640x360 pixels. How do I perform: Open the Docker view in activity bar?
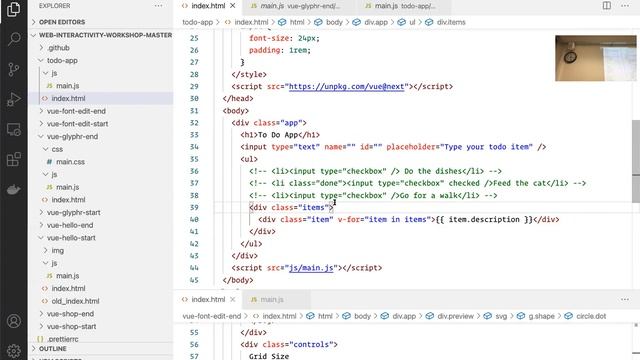coord(13,190)
